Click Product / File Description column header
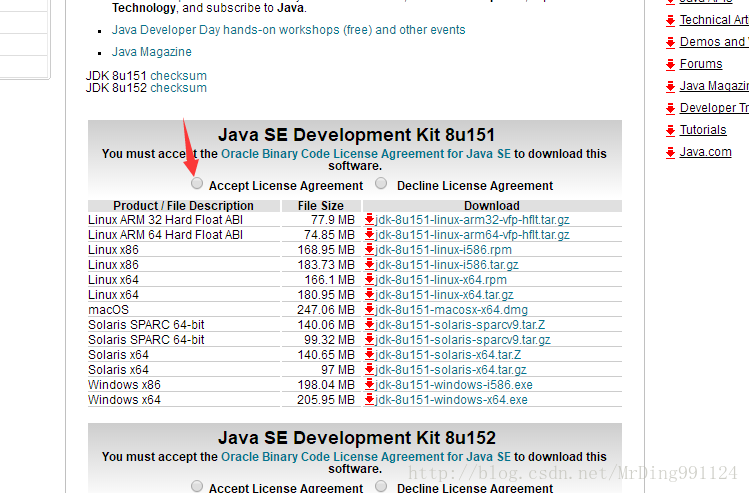This screenshot has width=749, height=493. (x=183, y=206)
